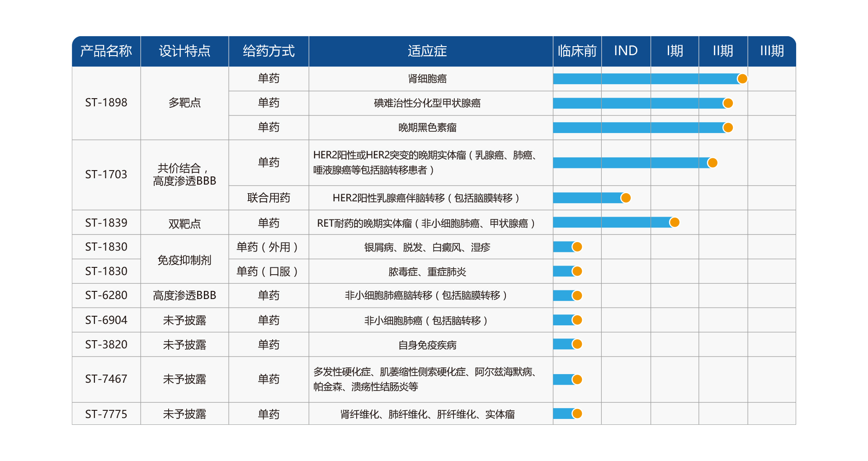The image size is (868, 461).
Task: Click the orange progress dot for 肾细胞癌
Action: pos(742,79)
